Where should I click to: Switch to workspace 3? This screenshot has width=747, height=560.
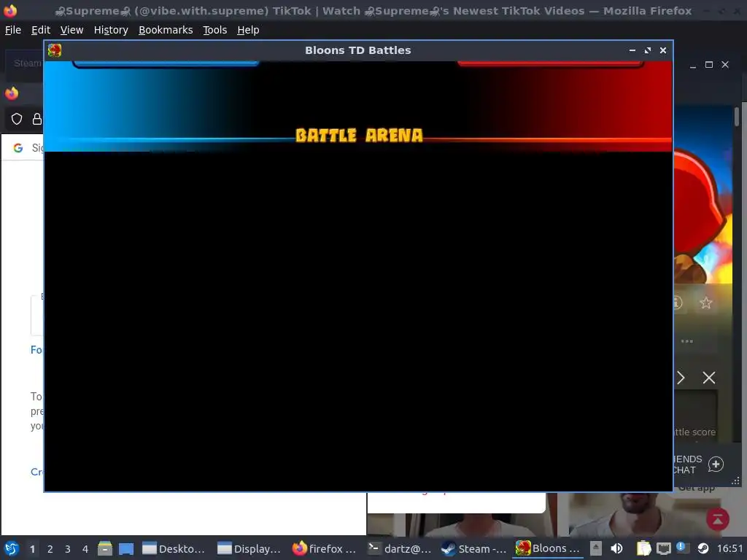[68, 549]
